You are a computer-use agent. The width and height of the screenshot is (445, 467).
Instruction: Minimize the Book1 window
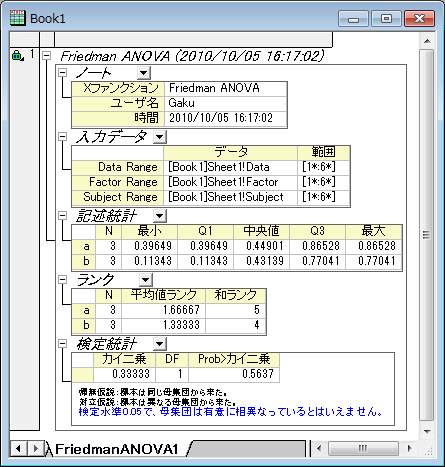(353, 18)
